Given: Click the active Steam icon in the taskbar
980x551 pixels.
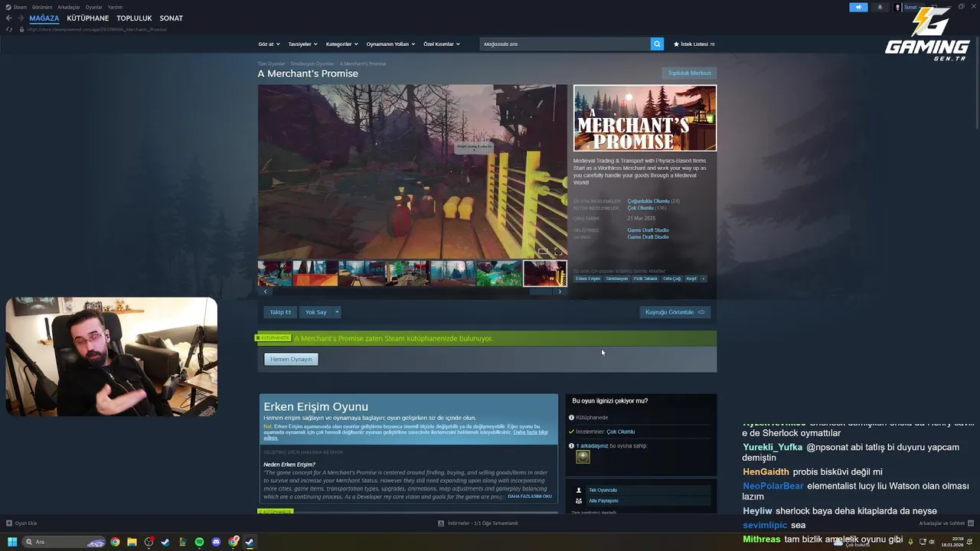Looking at the screenshot, I should (250, 542).
